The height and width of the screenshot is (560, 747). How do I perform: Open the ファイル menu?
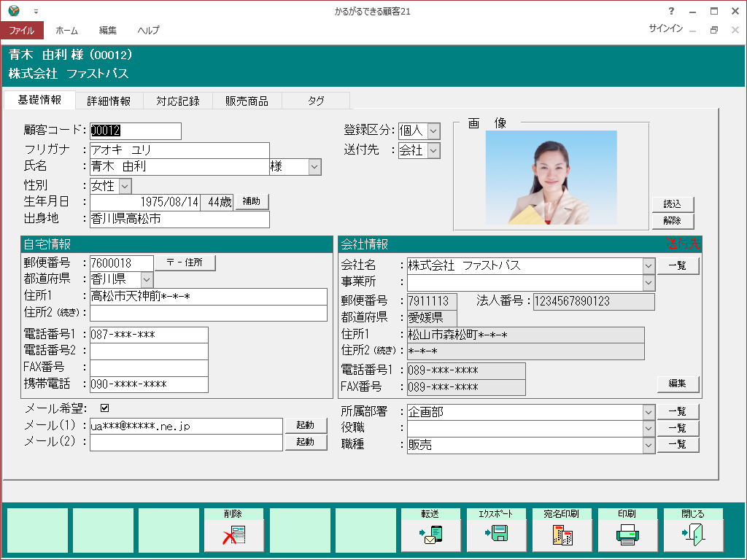tap(22, 30)
